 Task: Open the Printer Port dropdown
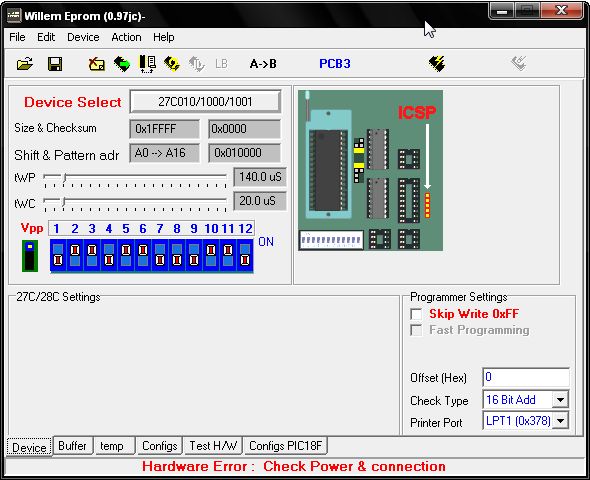pos(560,421)
